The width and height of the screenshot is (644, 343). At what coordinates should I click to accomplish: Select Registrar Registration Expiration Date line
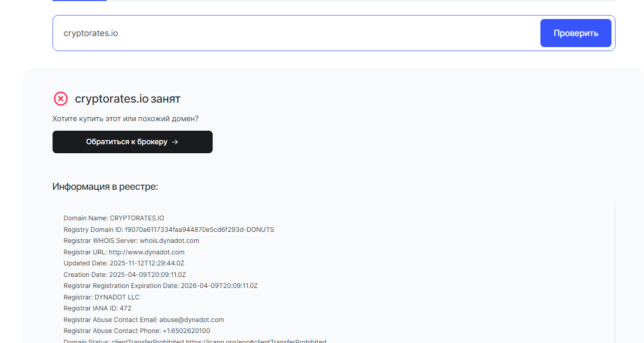[x=161, y=286]
